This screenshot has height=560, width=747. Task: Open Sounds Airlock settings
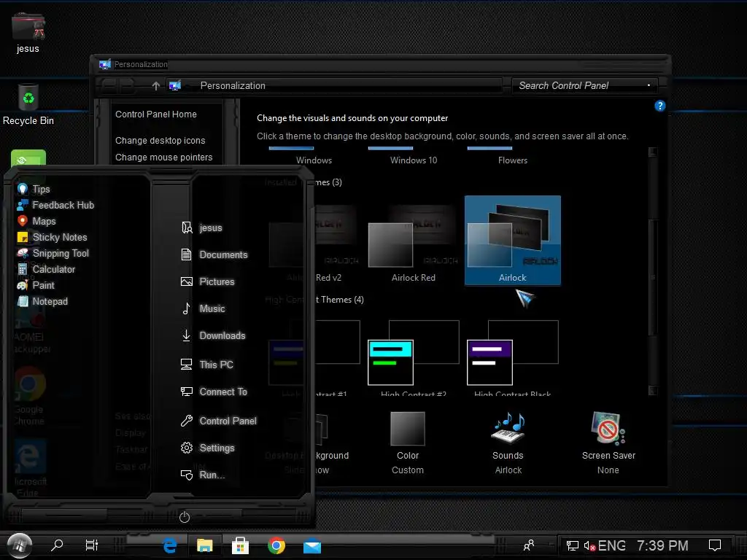tap(508, 443)
